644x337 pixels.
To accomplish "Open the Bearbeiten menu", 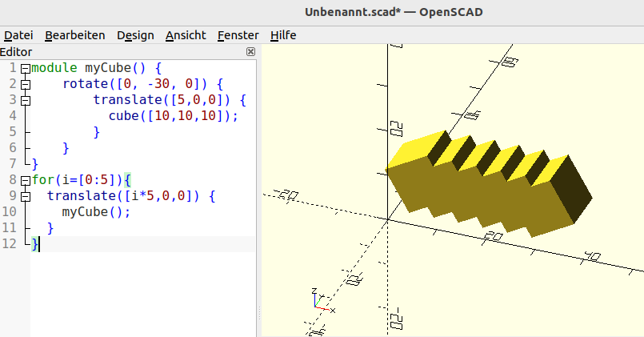I will (x=74, y=35).
